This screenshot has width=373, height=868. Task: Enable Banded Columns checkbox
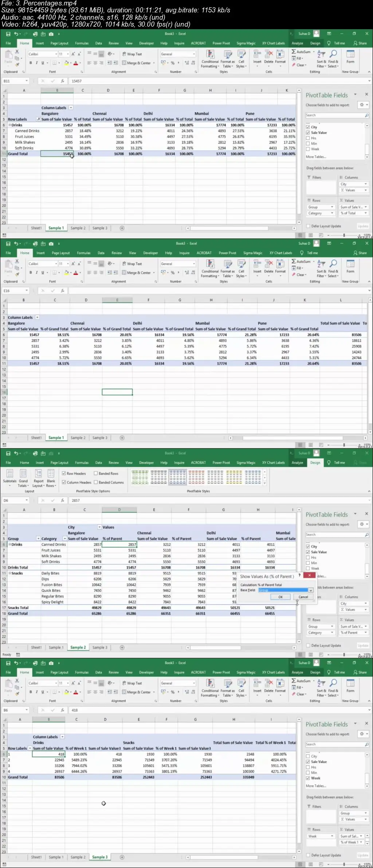(x=96, y=482)
